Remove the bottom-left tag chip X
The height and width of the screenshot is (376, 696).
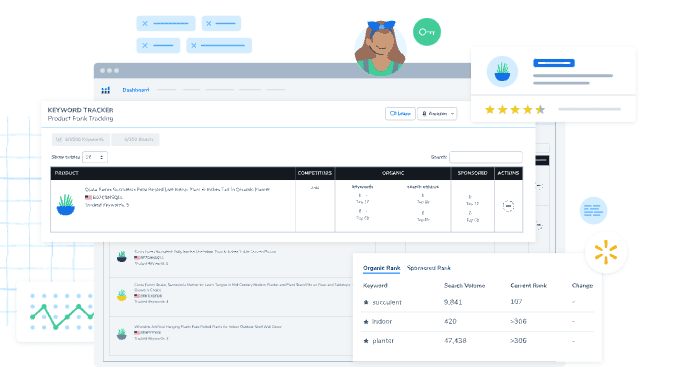coord(145,45)
